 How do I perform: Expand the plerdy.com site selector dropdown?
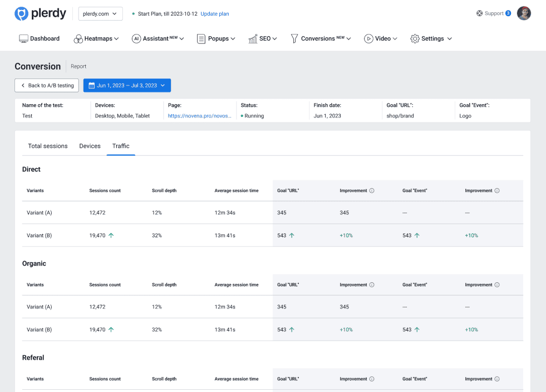pos(100,14)
